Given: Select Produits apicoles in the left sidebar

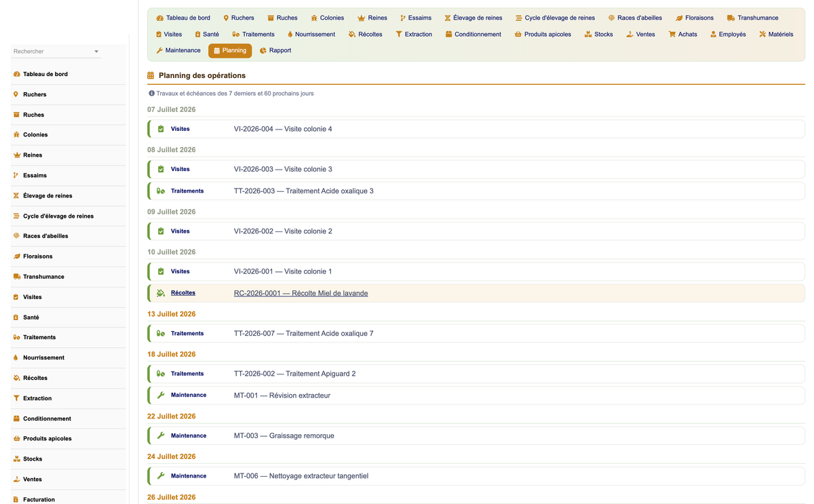Looking at the screenshot, I should tap(69, 439).
